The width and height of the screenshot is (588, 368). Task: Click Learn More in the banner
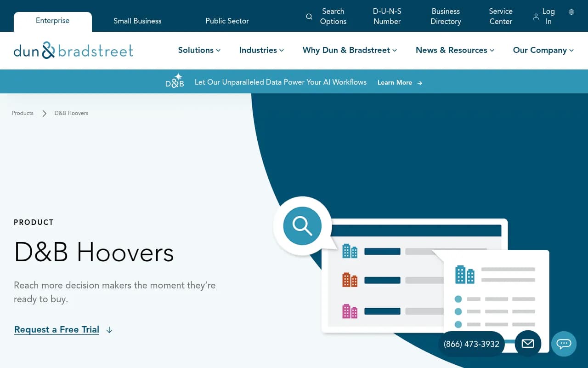point(395,82)
